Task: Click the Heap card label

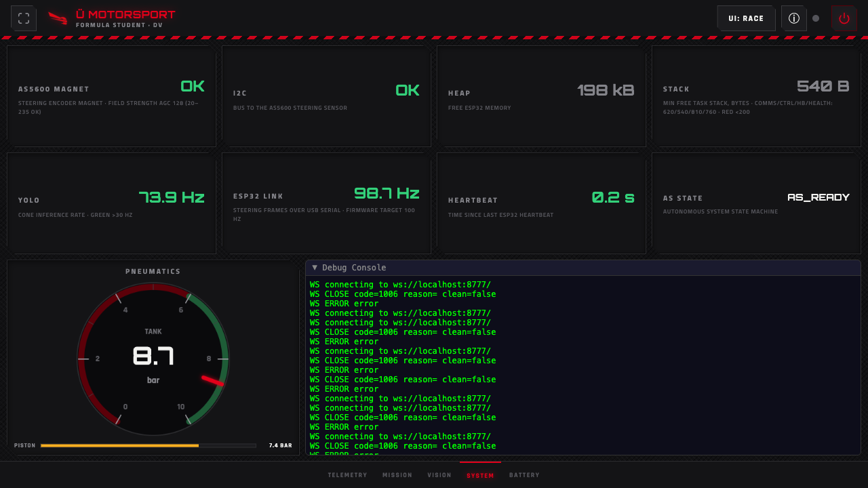Action: click(x=459, y=94)
